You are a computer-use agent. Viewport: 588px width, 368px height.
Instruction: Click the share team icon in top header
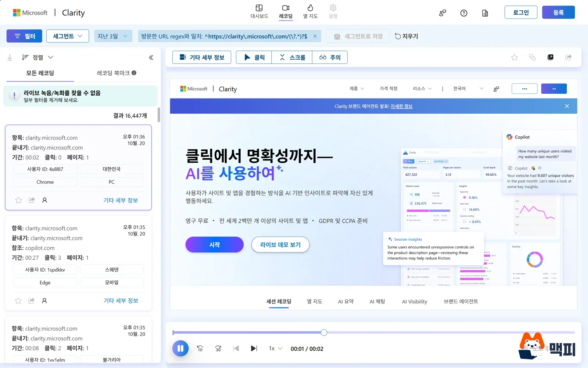tap(442, 13)
